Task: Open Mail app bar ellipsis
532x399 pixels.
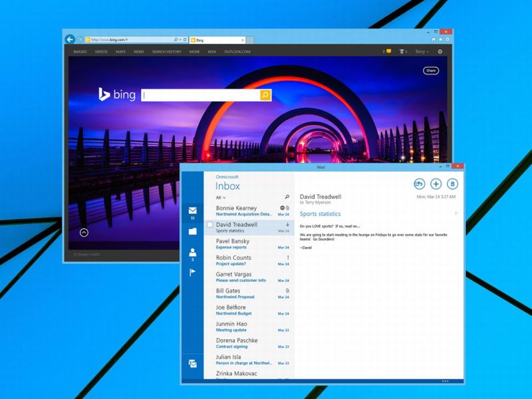Action: coord(446,381)
